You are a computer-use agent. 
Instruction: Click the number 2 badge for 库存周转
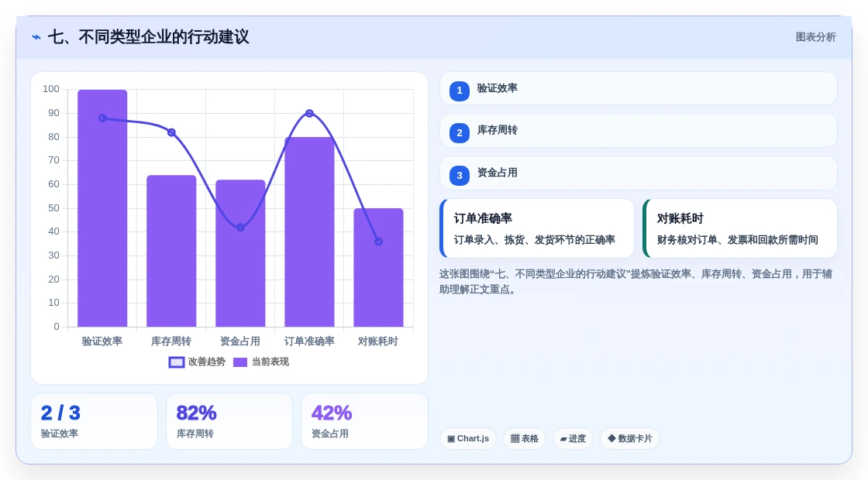tap(460, 132)
